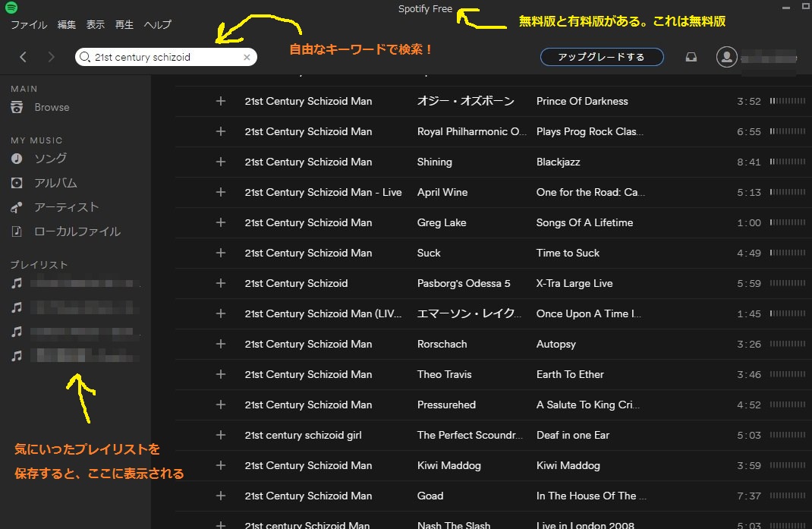Go back with the left arrow

click(x=23, y=57)
